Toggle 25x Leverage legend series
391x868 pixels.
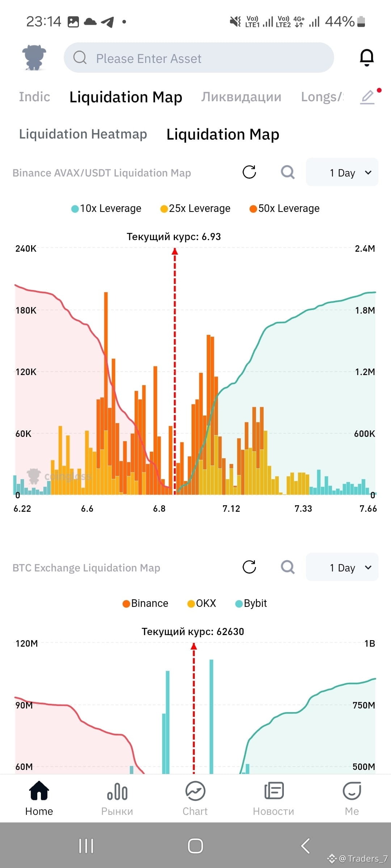tap(195, 208)
